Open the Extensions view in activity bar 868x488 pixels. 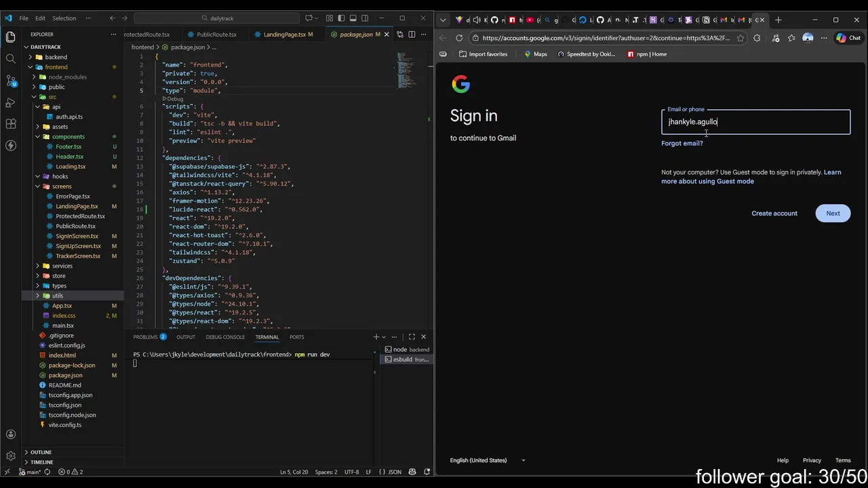coord(10,124)
